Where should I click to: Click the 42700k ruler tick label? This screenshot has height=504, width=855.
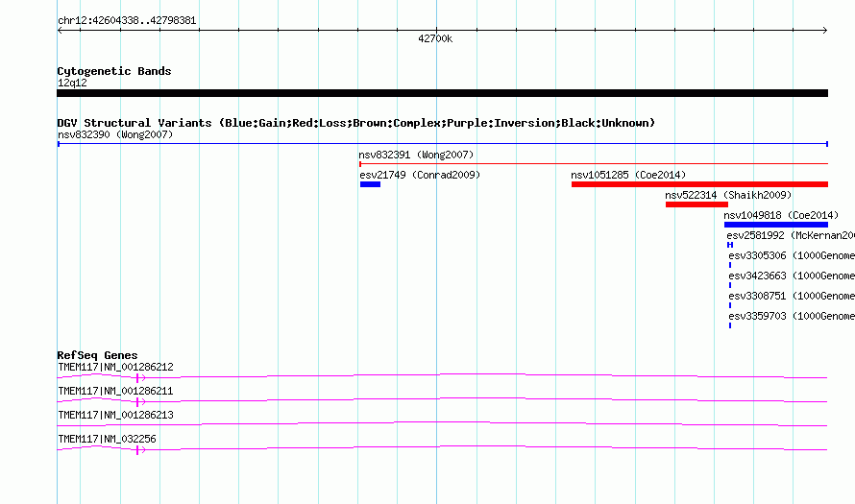(x=435, y=38)
